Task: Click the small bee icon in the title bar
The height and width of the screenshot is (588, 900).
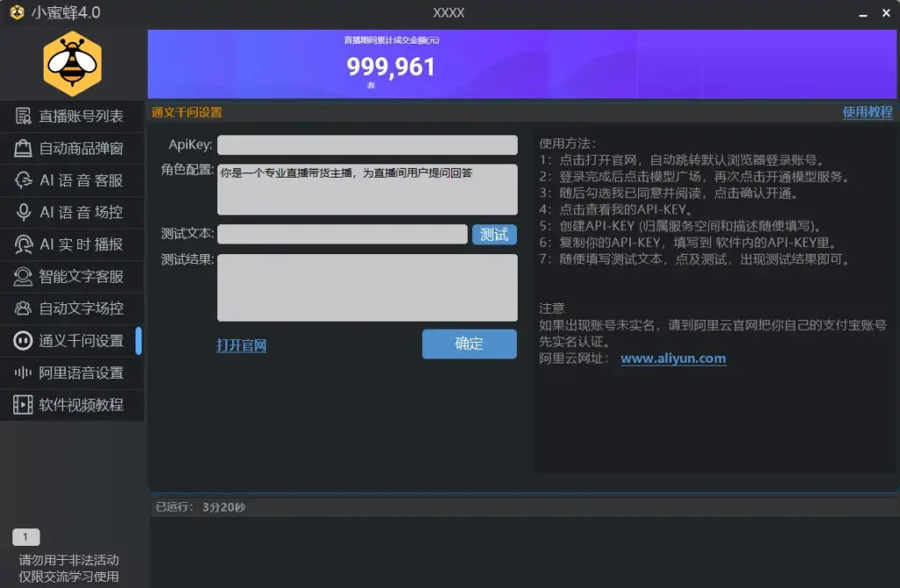Action: (18, 12)
